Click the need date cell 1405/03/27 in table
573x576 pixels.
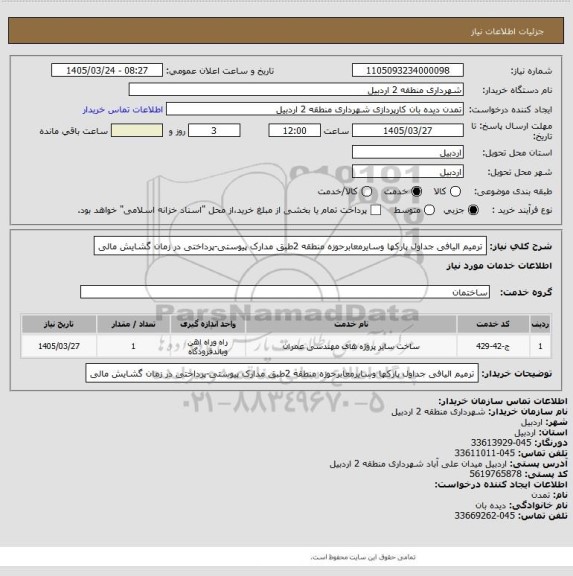pos(59,346)
